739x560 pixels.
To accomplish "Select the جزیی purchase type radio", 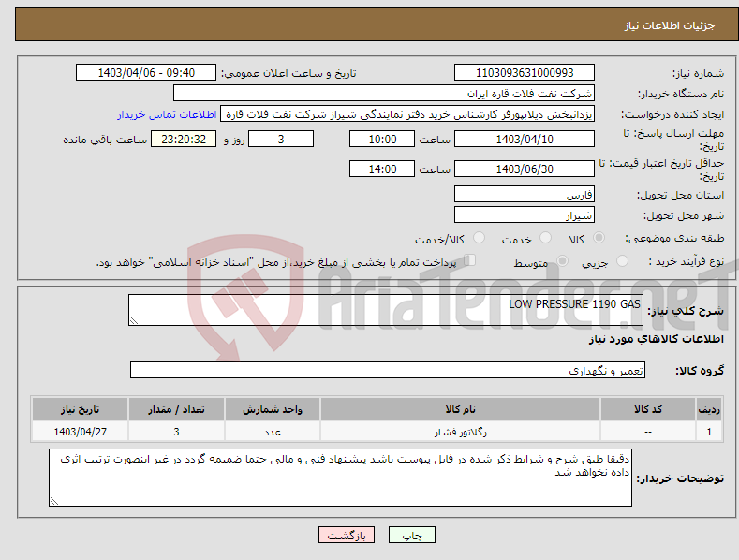I will [622, 260].
